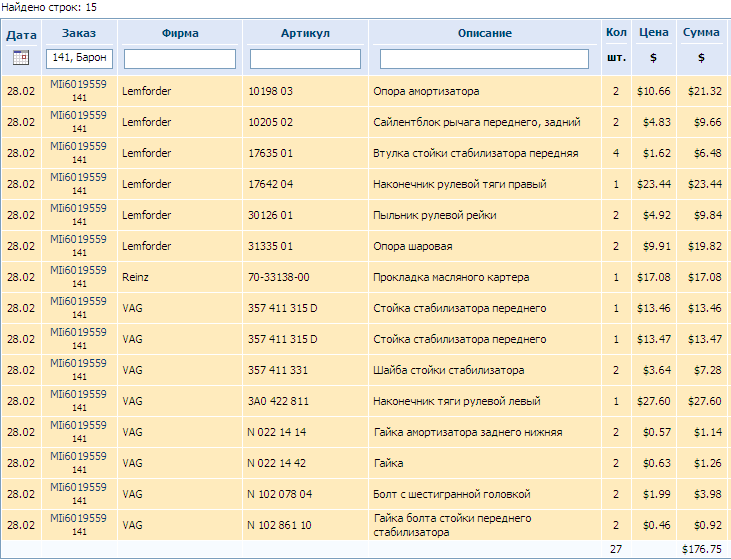
Task: Select article 10205 02
Action: [270, 122]
